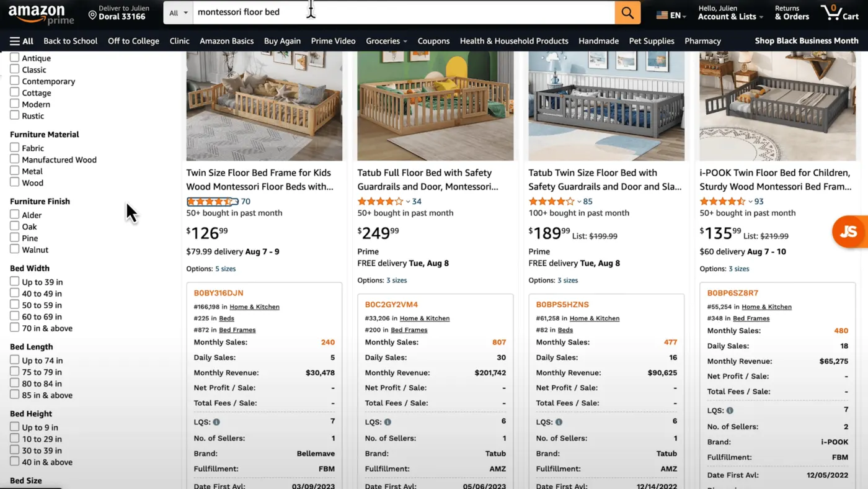Open Health & Household Products nav item

click(x=514, y=41)
